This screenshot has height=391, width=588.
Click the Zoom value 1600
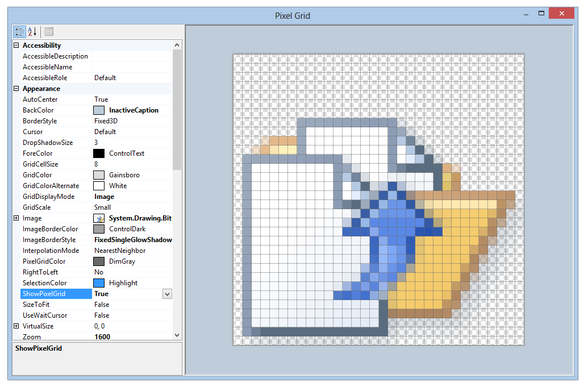pos(102,336)
